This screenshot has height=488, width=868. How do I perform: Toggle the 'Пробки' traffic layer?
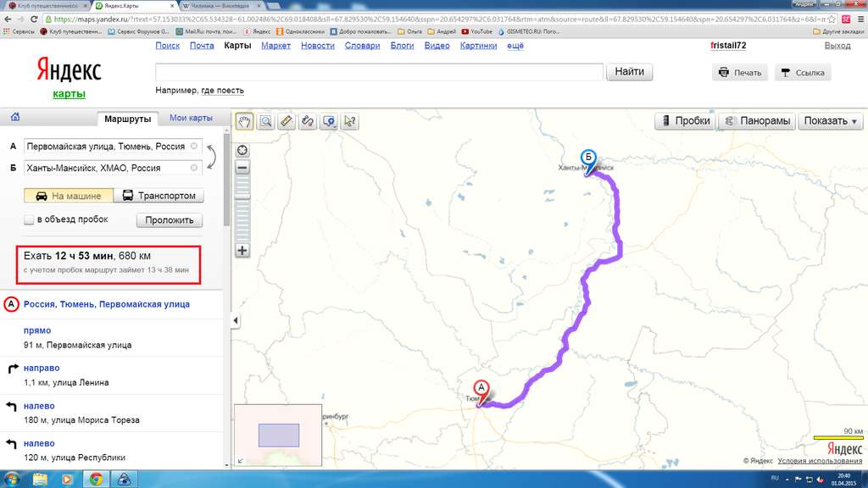tap(685, 121)
